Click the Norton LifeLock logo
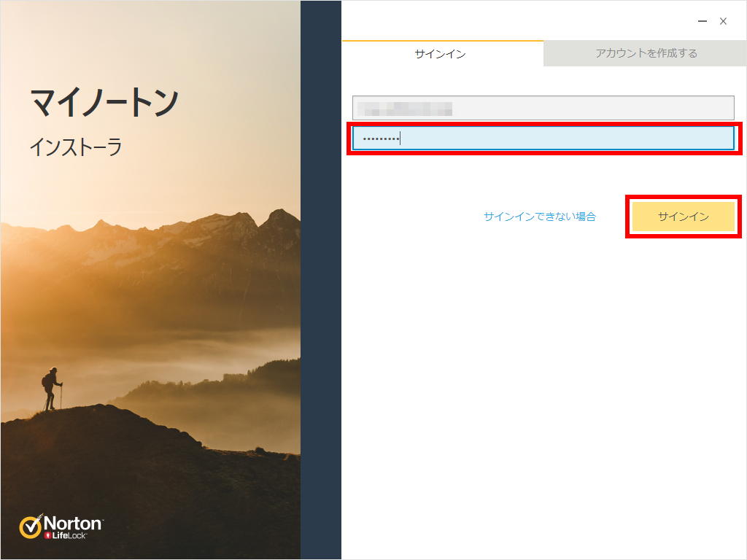Viewport: 747px width, 560px height. [61, 526]
